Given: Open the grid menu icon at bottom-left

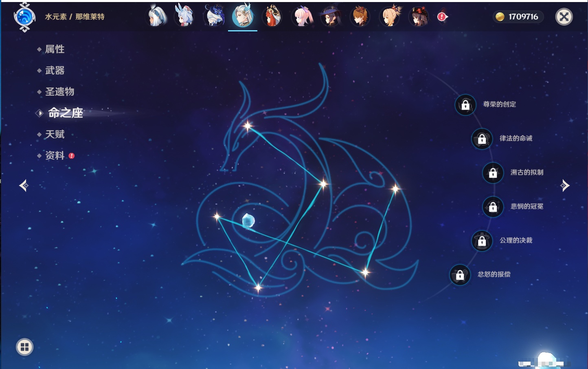Looking at the screenshot, I should coord(24,347).
